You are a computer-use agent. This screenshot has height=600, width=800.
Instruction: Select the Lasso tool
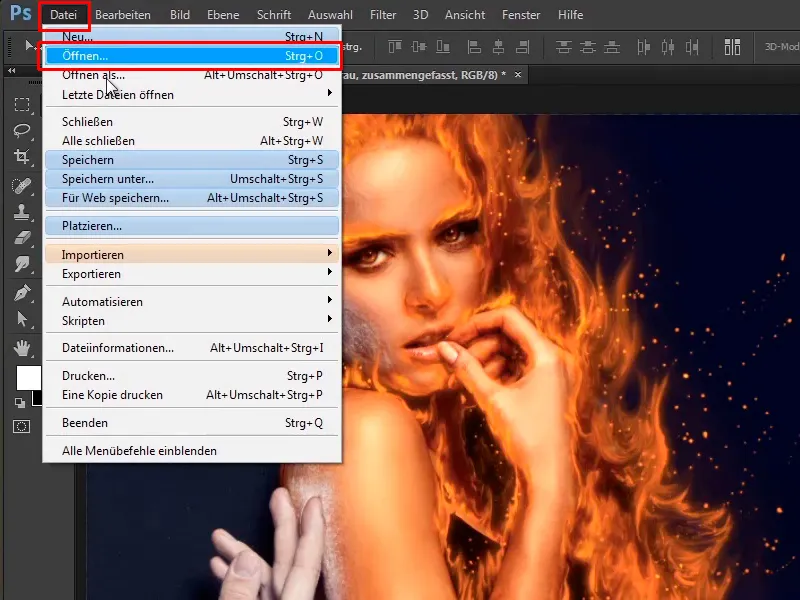tap(21, 130)
